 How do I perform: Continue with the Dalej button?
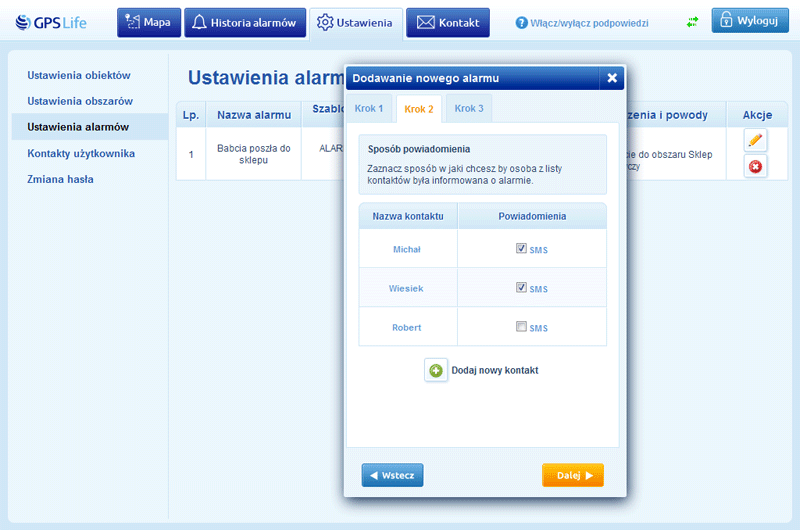pyautogui.click(x=573, y=475)
